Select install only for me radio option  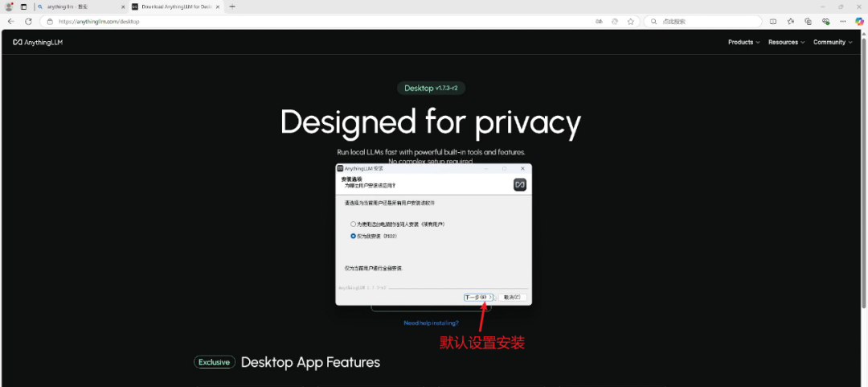(353, 236)
